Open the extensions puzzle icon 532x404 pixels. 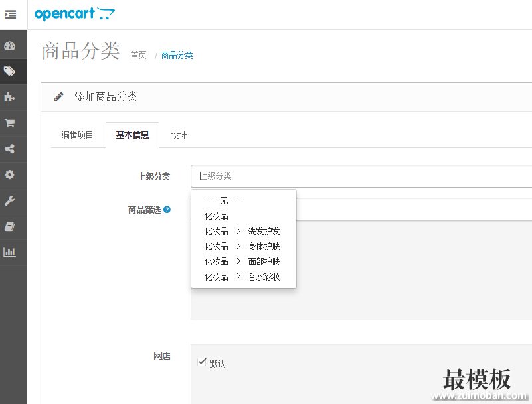point(10,97)
